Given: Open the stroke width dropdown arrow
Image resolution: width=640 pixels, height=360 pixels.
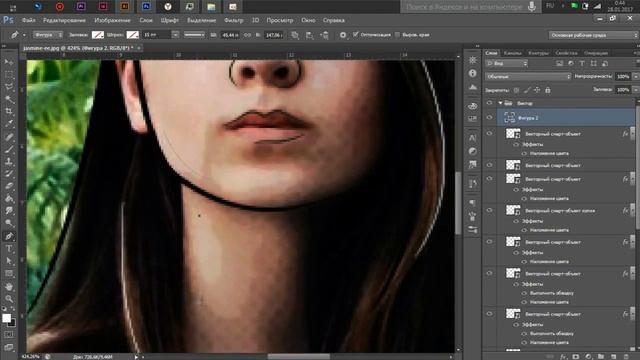Looking at the screenshot, I should tap(175, 35).
